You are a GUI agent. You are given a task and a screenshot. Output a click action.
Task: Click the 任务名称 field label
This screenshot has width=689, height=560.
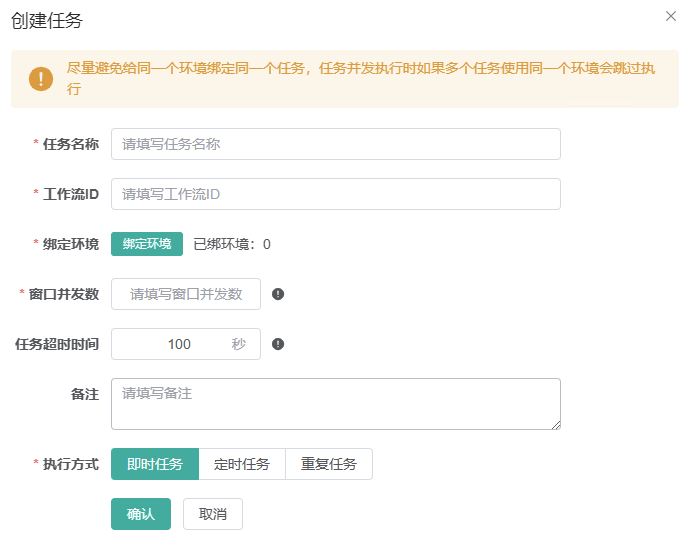click(70, 144)
